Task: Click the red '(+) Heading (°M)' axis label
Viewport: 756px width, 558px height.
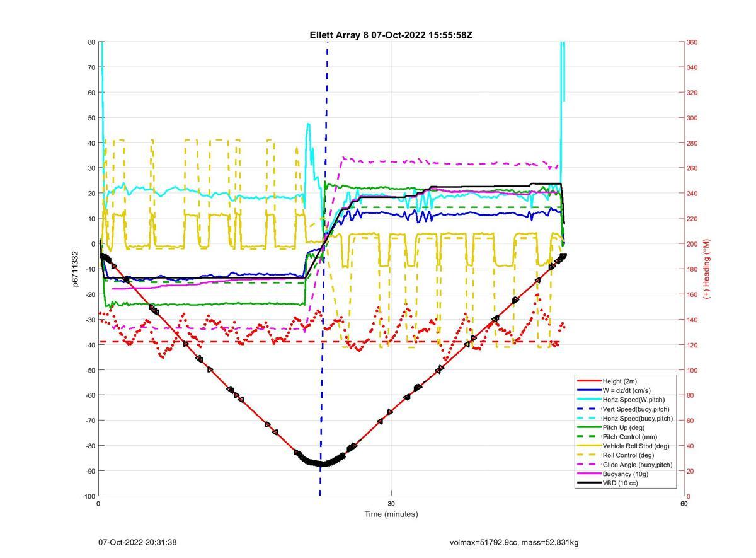Action: tap(707, 269)
